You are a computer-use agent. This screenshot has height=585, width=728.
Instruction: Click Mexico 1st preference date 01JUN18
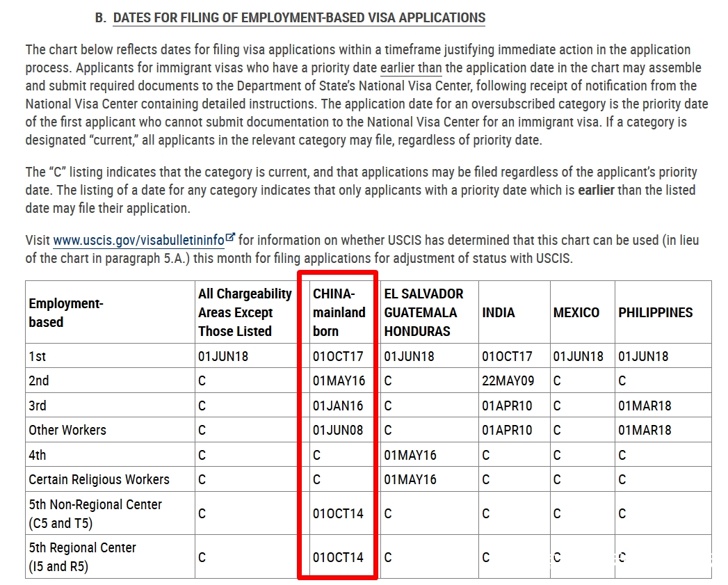point(578,356)
